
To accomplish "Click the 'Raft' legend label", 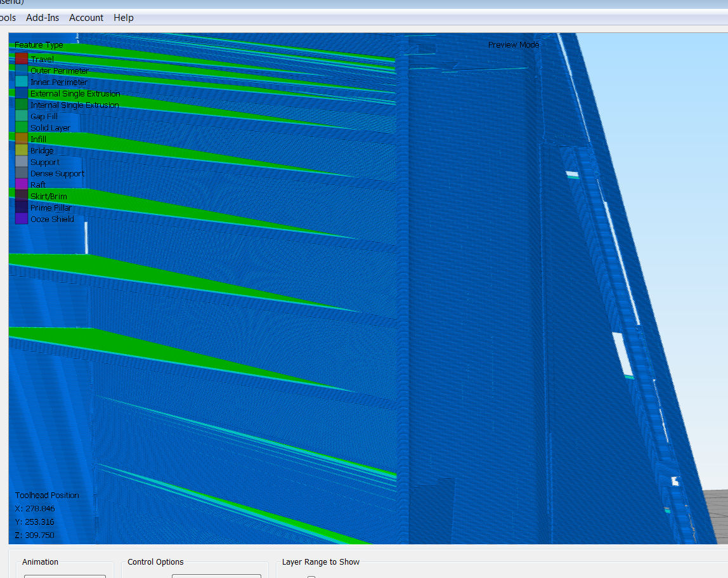I will click(37, 185).
